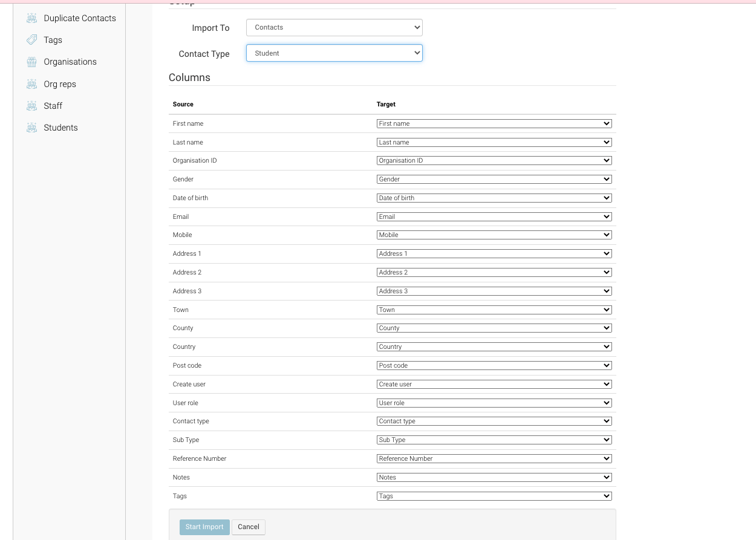Click the Tags label icon in sidebar
Viewport: 756px width, 540px height.
pyautogui.click(x=32, y=40)
